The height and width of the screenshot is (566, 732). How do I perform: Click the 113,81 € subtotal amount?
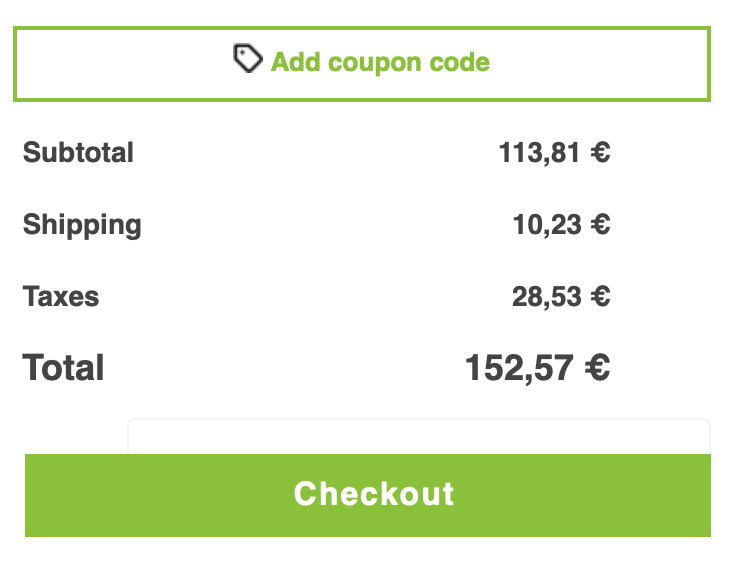point(554,153)
